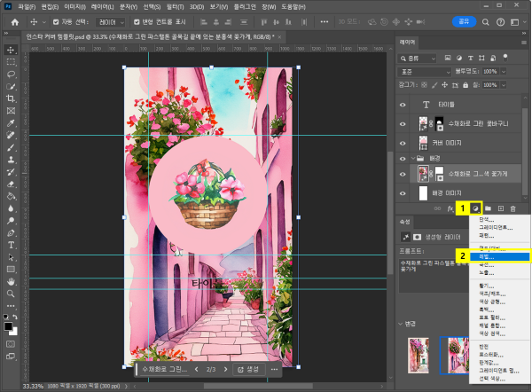
Task: Choose 레벨 from the adjustment menu
Action: point(489,255)
